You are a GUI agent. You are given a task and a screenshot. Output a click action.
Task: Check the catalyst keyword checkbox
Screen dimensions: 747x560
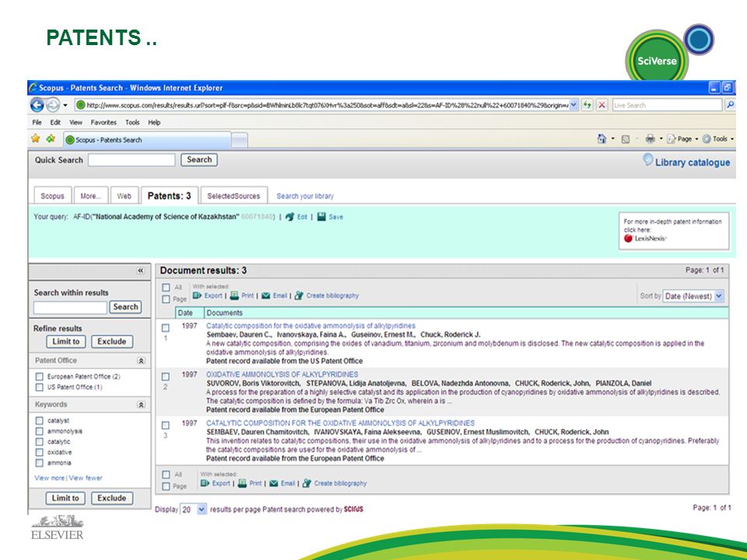[40, 421]
